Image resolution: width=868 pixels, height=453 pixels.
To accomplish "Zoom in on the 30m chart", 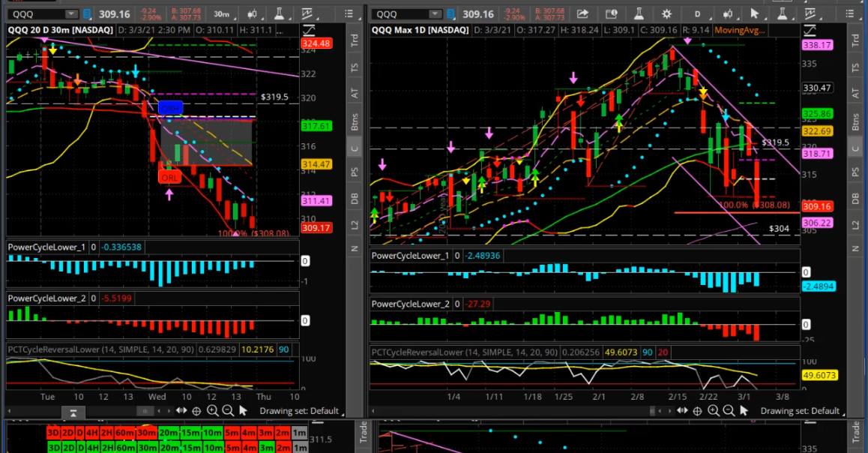I will (x=213, y=411).
